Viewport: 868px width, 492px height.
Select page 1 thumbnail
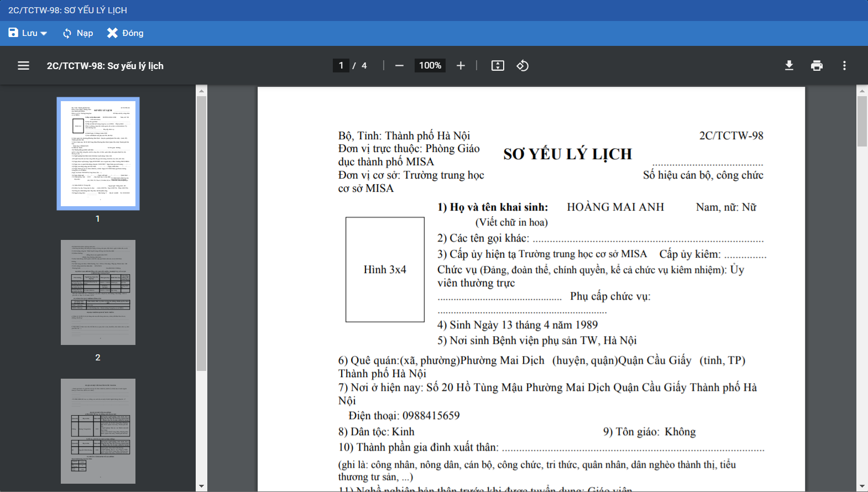(98, 154)
